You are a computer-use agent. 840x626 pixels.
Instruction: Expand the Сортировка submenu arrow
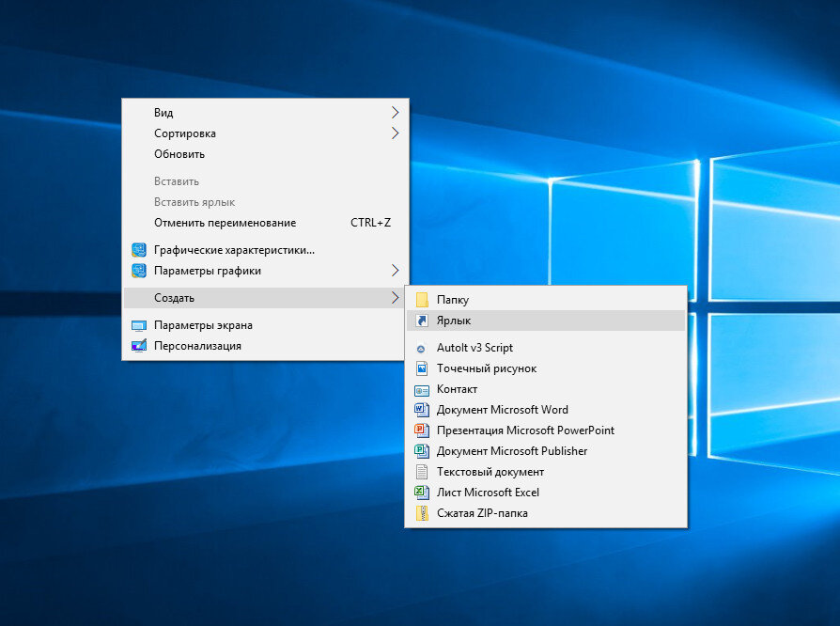396,133
